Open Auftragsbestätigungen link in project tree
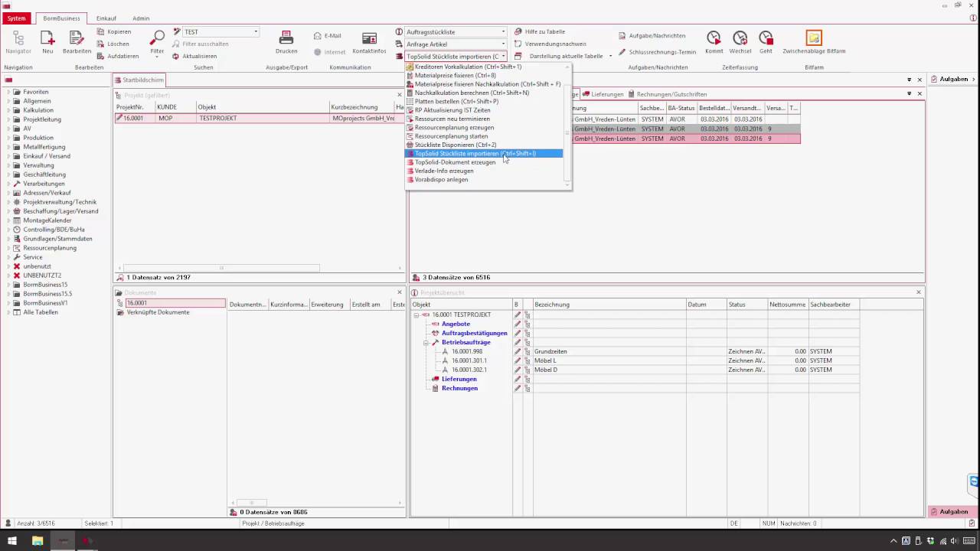 pos(474,334)
